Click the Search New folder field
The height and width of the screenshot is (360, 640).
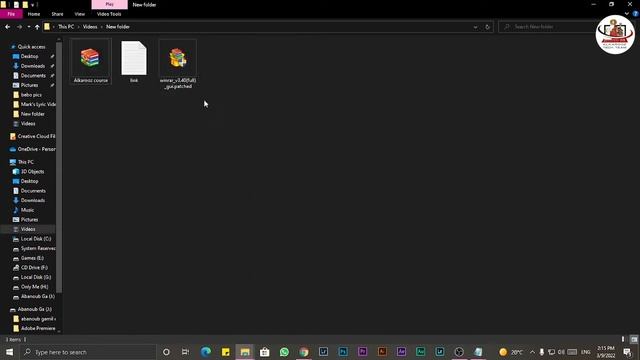[x=547, y=27]
